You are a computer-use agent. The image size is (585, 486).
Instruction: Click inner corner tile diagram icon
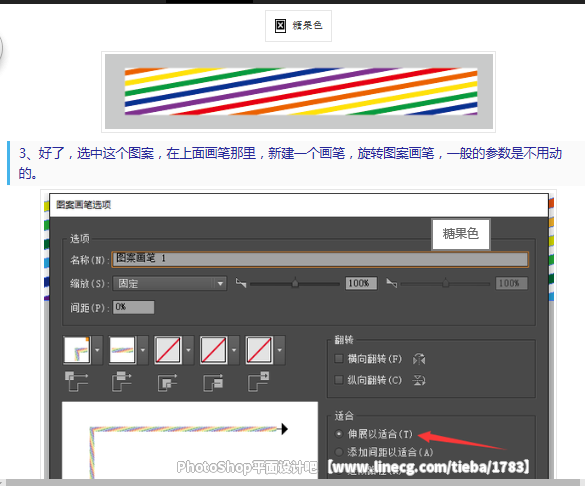[x=167, y=383]
